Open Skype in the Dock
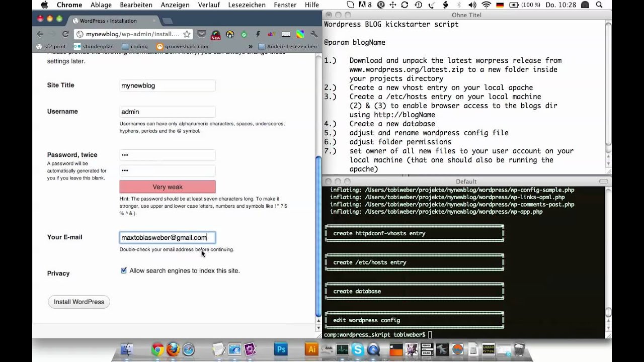The height and width of the screenshot is (362, 644). [x=358, y=349]
